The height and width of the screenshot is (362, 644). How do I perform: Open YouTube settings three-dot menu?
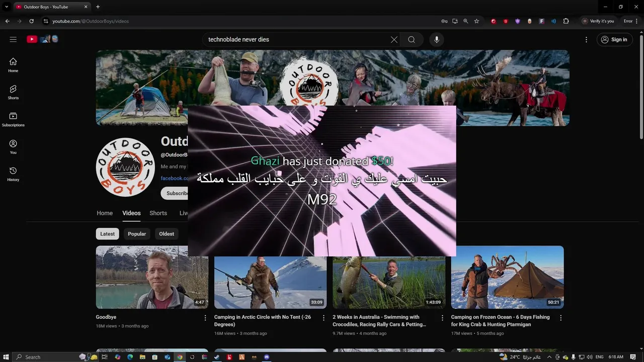(x=586, y=40)
